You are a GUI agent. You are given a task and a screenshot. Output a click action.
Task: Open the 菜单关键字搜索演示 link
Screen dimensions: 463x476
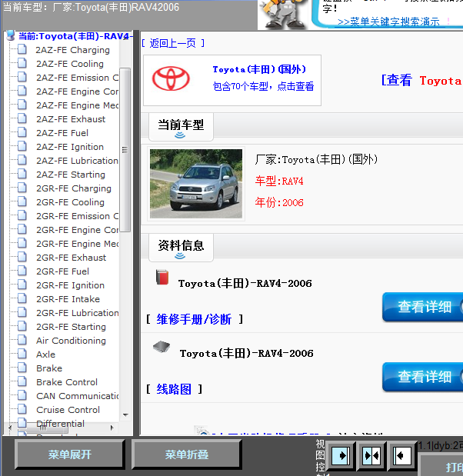pyautogui.click(x=388, y=22)
